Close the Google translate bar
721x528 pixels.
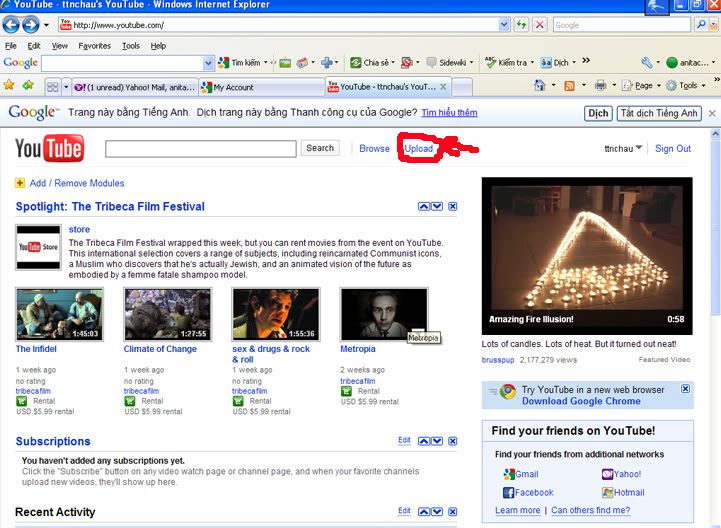click(712, 113)
